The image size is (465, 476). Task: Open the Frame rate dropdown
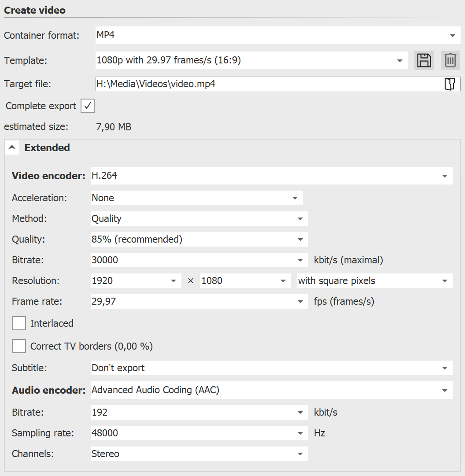(x=300, y=301)
